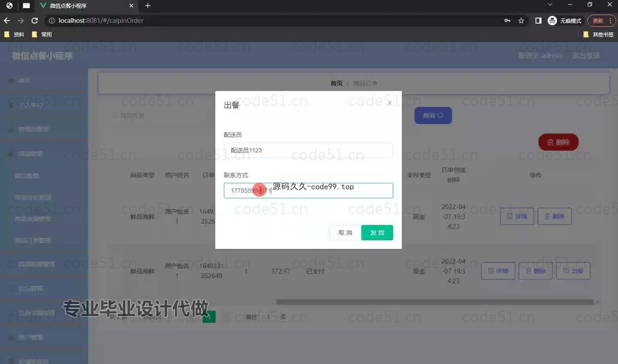The height and width of the screenshot is (364, 618).
Task: Click the 372.97 price cell
Action: point(281,271)
